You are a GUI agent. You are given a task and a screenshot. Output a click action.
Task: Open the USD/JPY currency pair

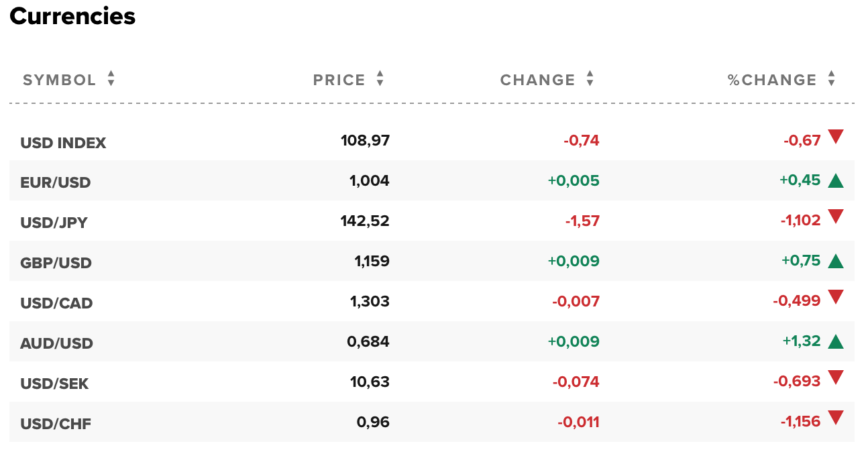(54, 223)
